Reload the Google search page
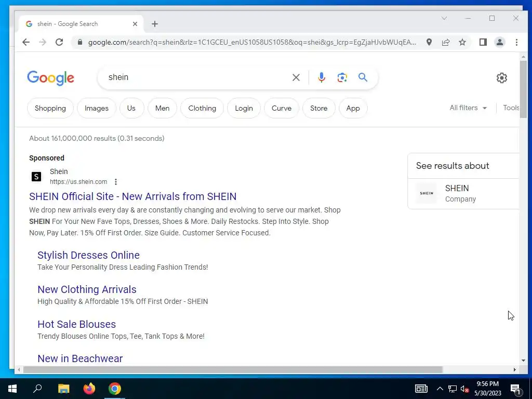The height and width of the screenshot is (399, 532). (59, 42)
